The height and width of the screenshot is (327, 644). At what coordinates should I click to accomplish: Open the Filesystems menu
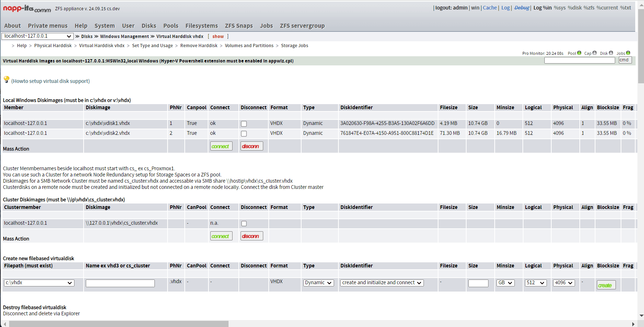click(x=202, y=26)
